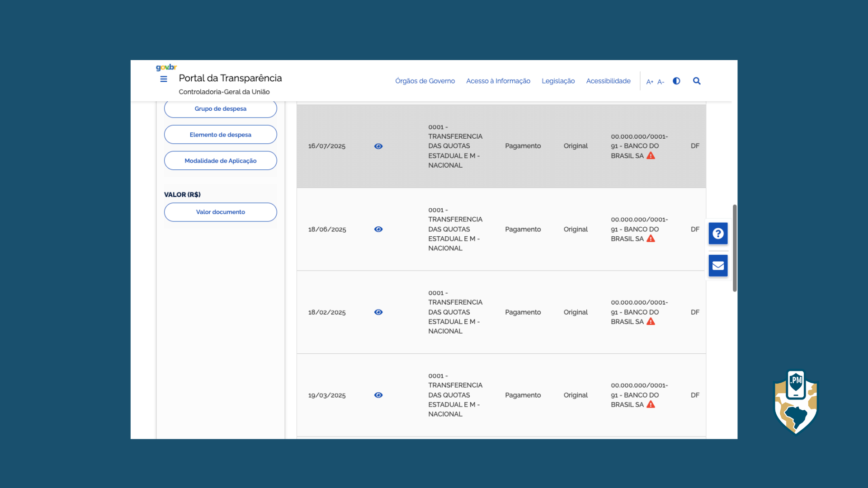Viewport: 868px width, 488px height.
Task: View details for 16/07/2025 payment
Action: click(378, 146)
